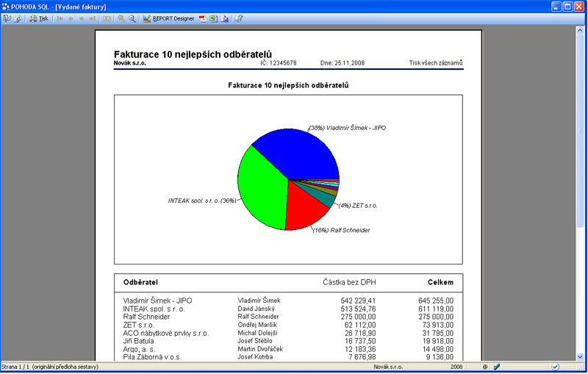Click the export file icon beside Excel
This screenshot has height=374, width=588.
(224, 18)
